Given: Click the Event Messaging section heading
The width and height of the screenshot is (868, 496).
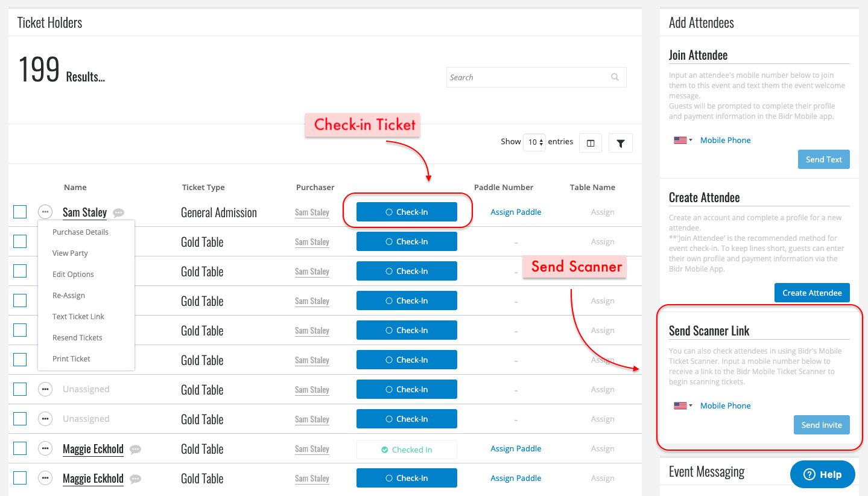Looking at the screenshot, I should click(706, 472).
